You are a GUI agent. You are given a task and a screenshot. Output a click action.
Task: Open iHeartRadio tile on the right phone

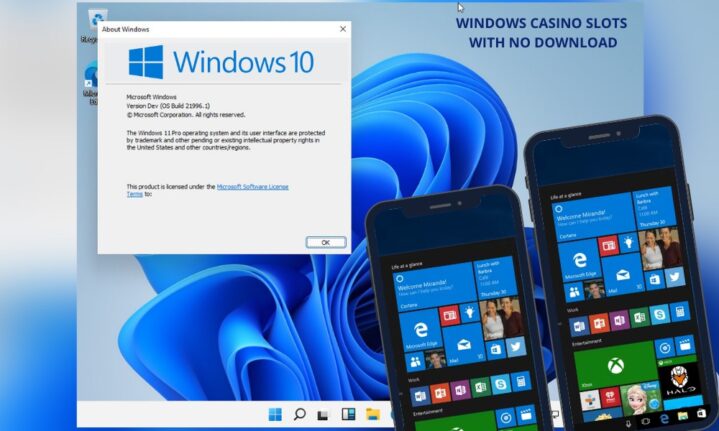pos(610,398)
